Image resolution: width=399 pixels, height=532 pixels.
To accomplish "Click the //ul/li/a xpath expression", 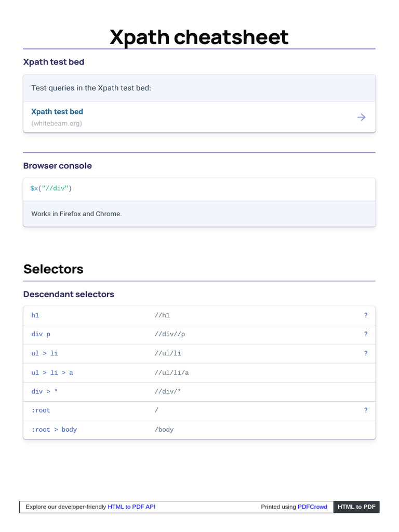I will 172,373.
